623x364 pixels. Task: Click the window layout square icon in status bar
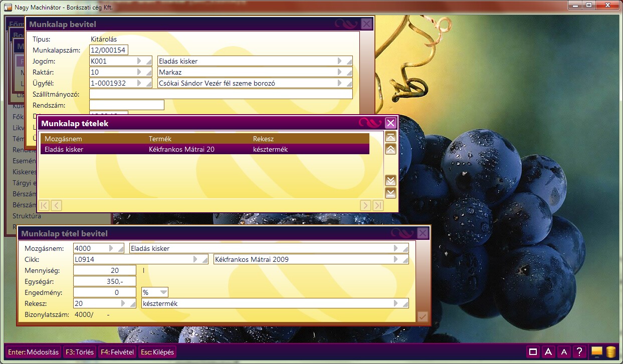click(x=534, y=352)
